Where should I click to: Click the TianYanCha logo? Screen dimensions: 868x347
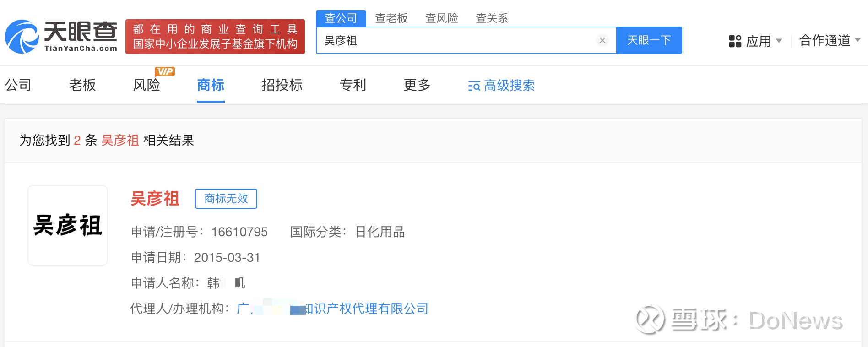(61, 37)
